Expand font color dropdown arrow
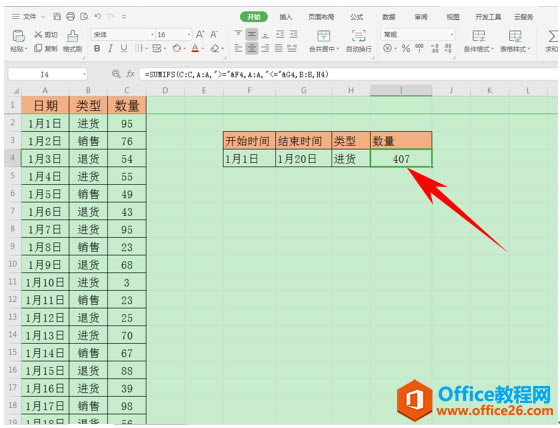 [203, 49]
